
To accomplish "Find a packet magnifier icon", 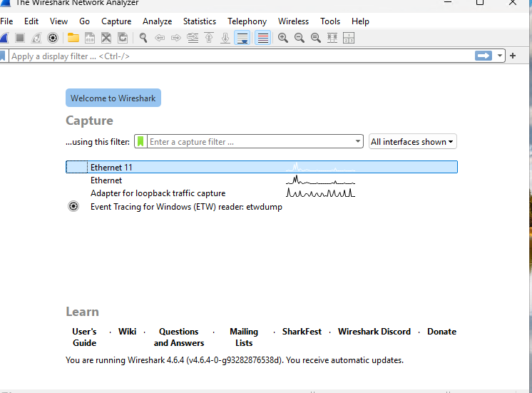I will pos(143,38).
